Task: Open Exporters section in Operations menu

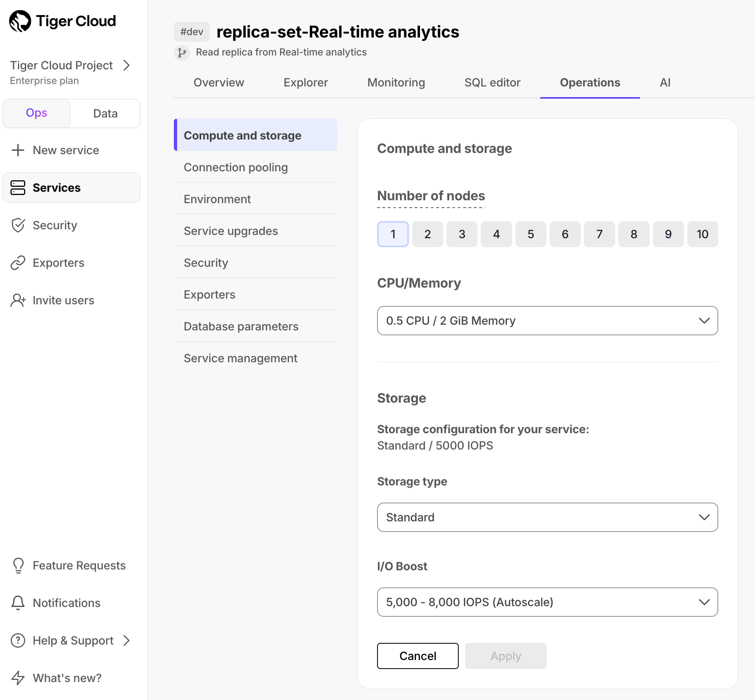Action: click(255, 295)
